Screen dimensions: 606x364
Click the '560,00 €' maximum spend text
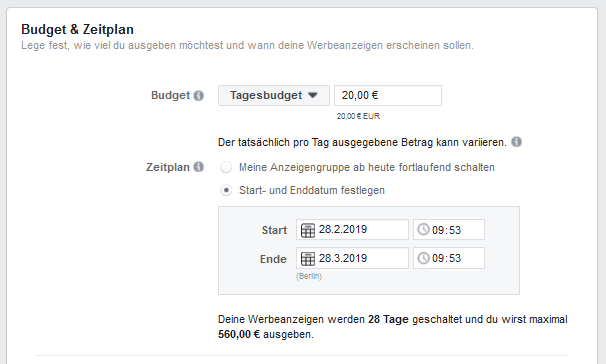coord(239,334)
